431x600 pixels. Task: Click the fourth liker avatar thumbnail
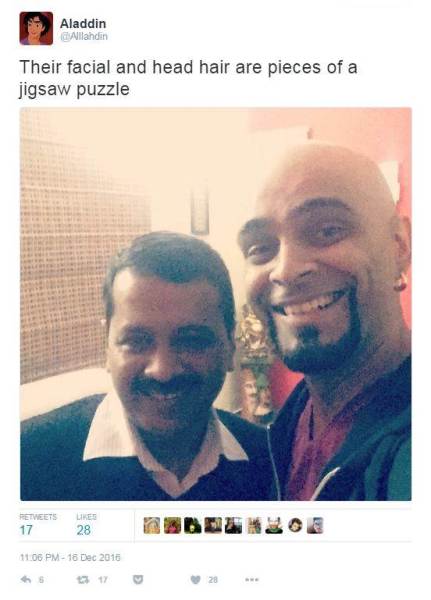tap(213, 525)
